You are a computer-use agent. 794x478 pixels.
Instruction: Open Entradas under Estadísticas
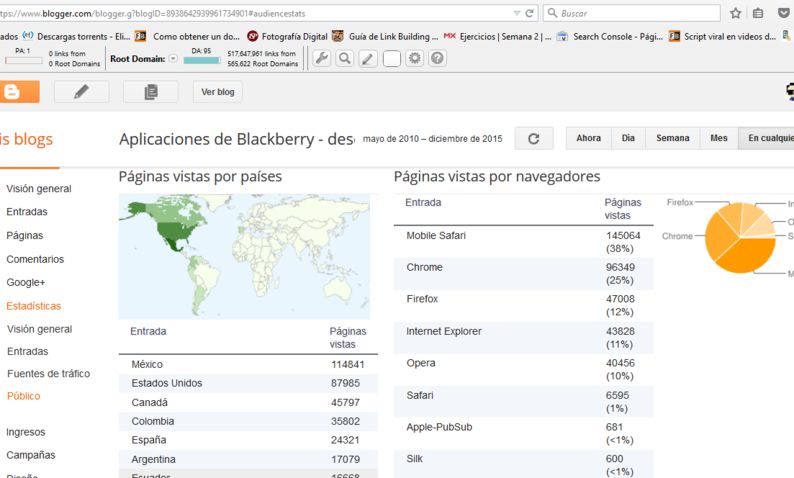tap(28, 351)
